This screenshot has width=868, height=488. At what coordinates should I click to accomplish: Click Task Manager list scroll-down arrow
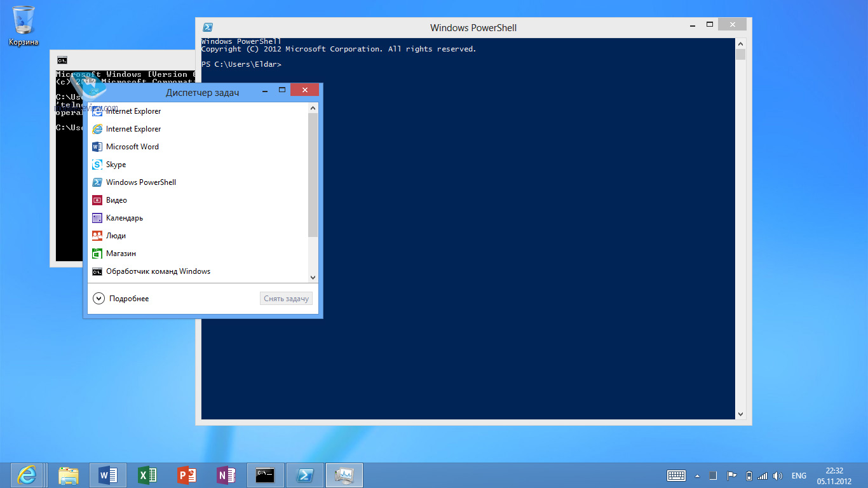pyautogui.click(x=312, y=278)
